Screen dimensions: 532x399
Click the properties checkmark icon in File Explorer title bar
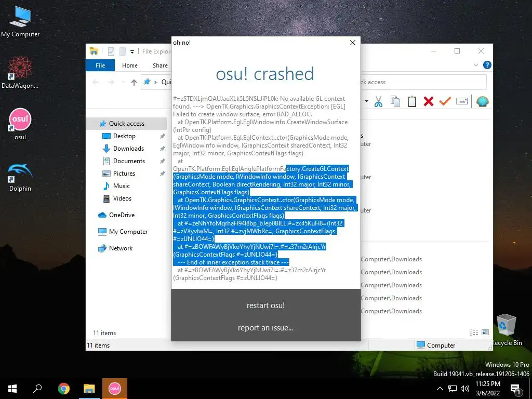pos(111,51)
